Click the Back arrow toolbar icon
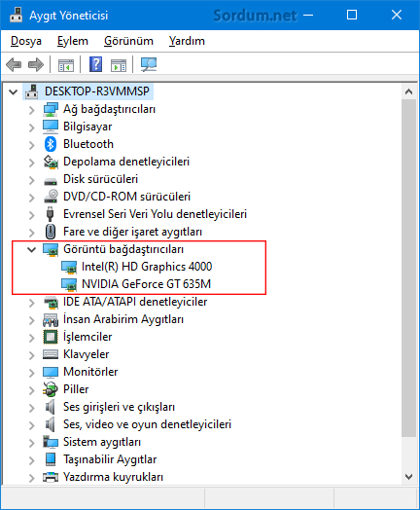The width and height of the screenshot is (420, 510). pos(14,64)
